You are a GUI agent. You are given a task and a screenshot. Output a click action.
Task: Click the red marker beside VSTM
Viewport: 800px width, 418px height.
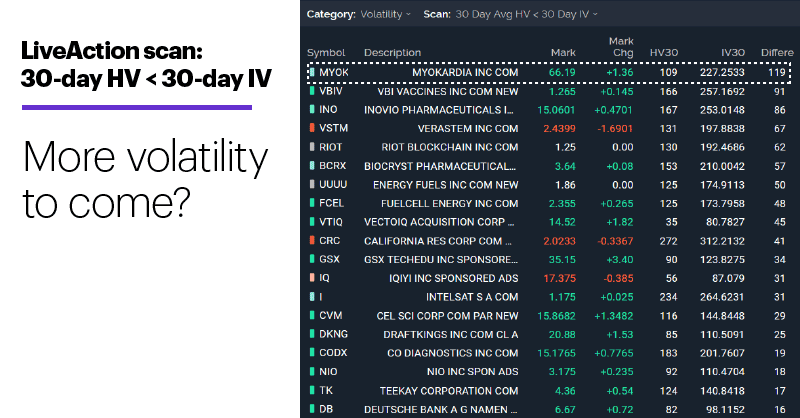(311, 129)
